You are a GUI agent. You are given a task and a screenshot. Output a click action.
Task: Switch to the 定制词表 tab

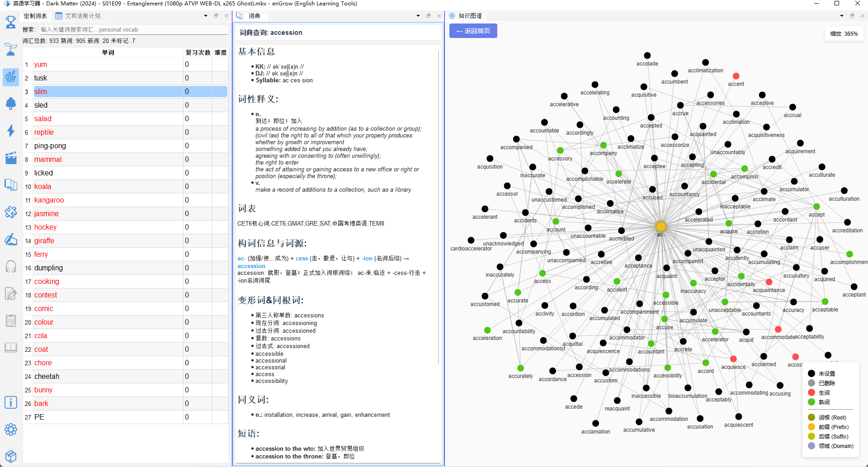point(35,16)
